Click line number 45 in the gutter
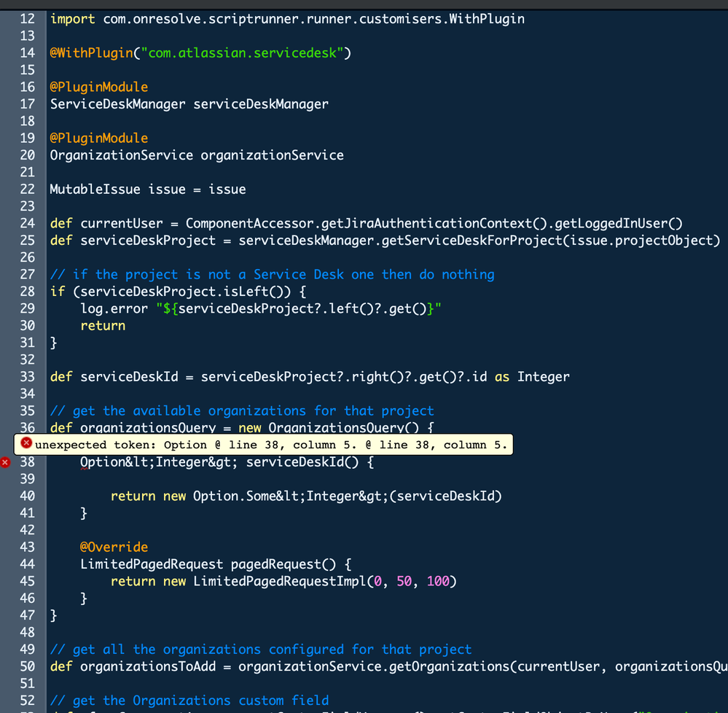The height and width of the screenshot is (713, 728). click(x=28, y=582)
